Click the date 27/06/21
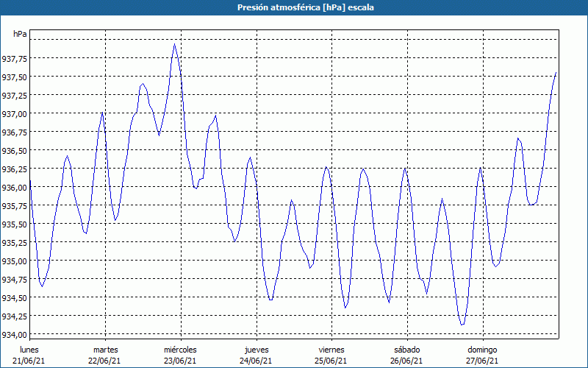The height and width of the screenshot is (368, 588). pos(482,361)
